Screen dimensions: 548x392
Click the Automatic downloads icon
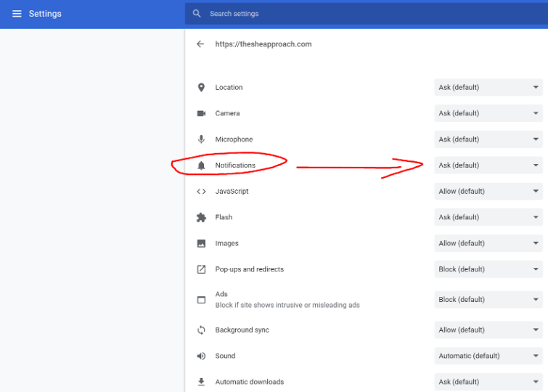pyautogui.click(x=201, y=382)
